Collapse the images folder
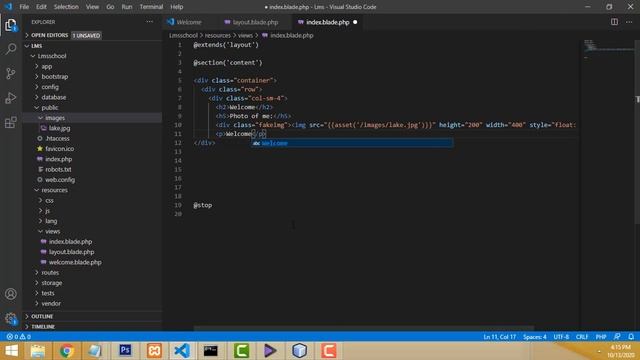 click(93, 118)
